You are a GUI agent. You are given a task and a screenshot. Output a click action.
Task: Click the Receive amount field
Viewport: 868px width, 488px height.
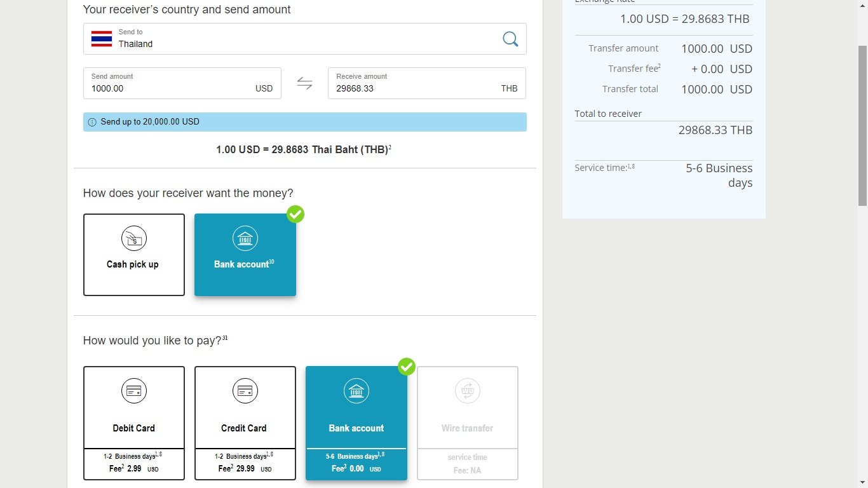[427, 83]
